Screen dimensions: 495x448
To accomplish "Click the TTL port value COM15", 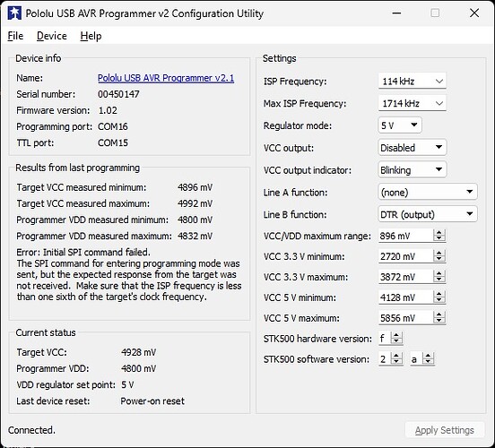I will tap(113, 143).
